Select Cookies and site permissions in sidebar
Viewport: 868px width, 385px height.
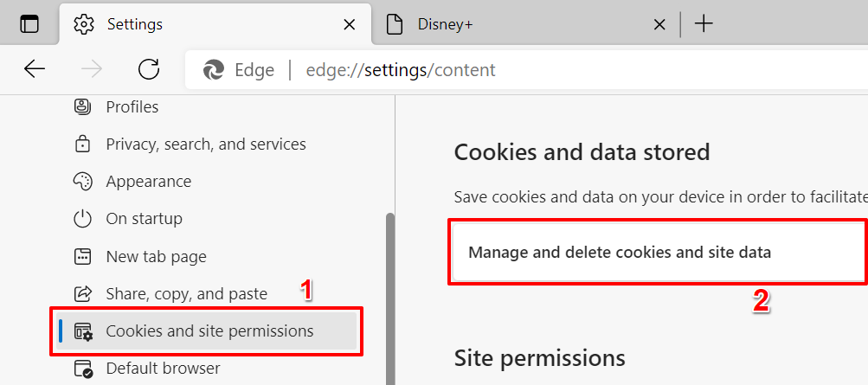tap(209, 331)
